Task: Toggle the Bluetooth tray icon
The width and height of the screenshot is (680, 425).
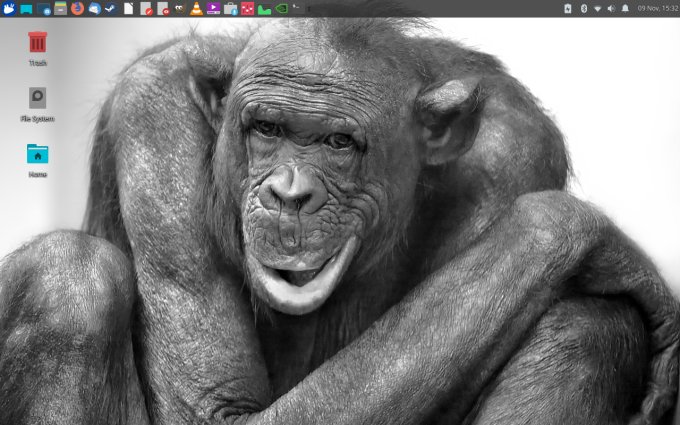Action: coord(584,8)
